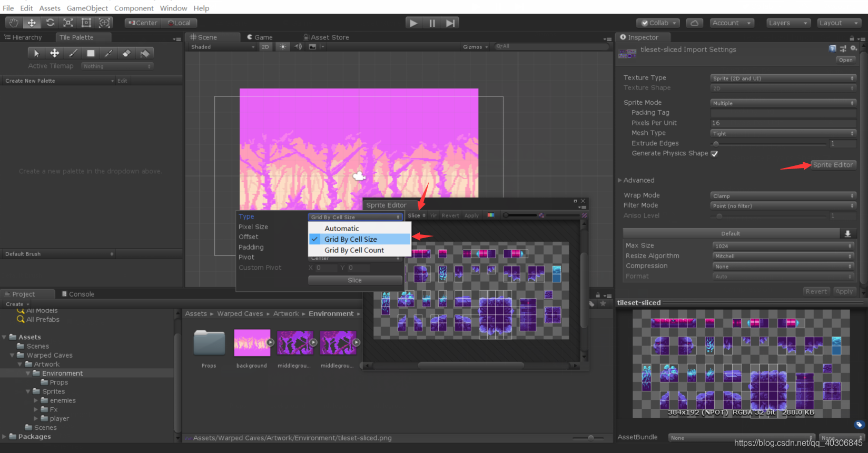The height and width of the screenshot is (453, 868).
Task: Adjust the Extrude Edges slider
Action: [768, 144]
